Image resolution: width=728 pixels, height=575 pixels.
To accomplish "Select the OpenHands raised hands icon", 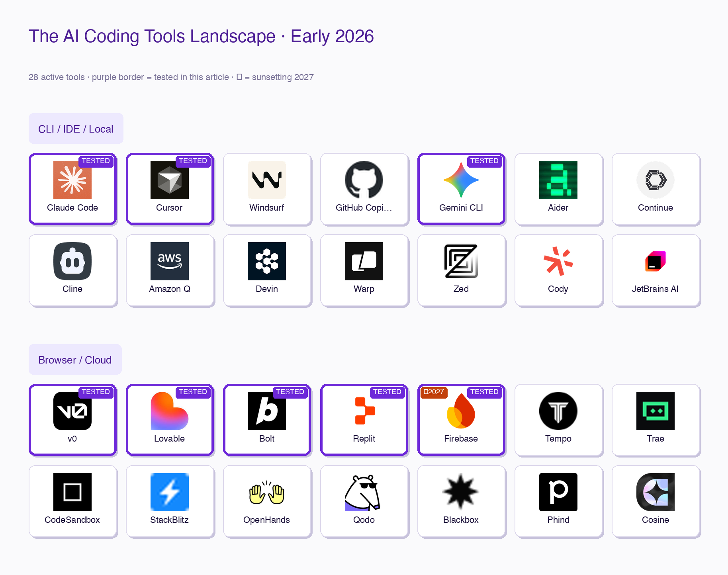I will click(x=267, y=492).
